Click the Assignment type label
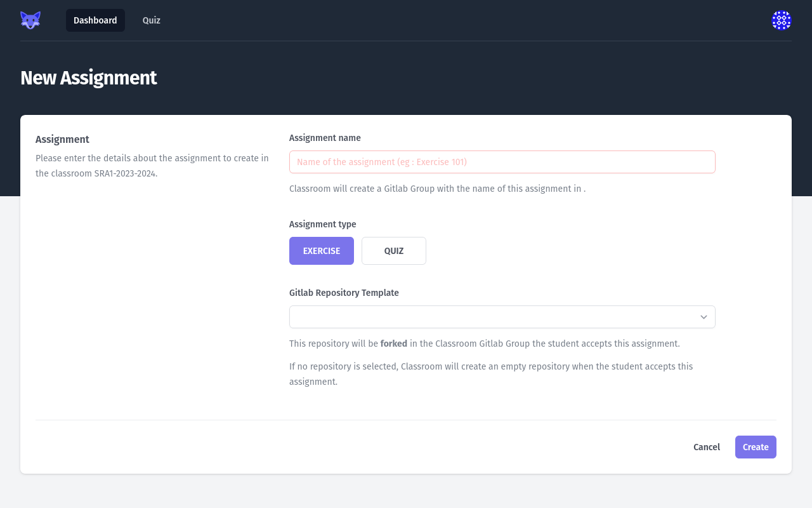This screenshot has width=812, height=508. (322, 224)
